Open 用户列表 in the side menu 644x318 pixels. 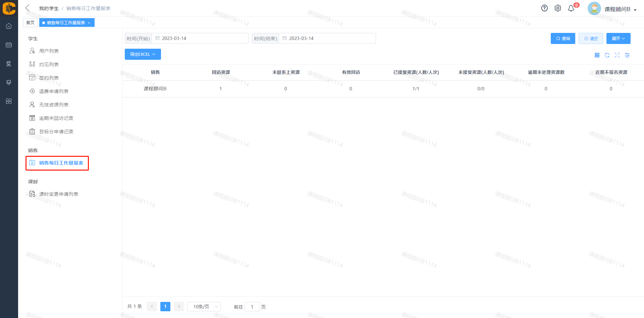[49, 51]
